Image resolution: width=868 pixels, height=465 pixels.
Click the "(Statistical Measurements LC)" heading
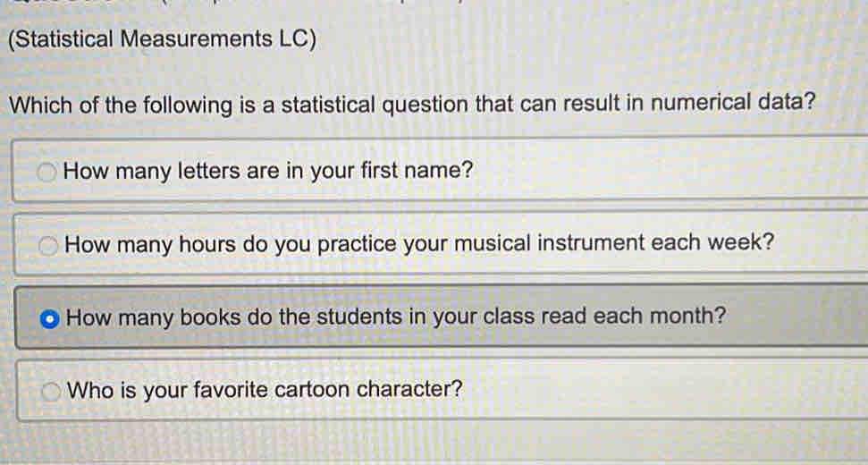(161, 39)
